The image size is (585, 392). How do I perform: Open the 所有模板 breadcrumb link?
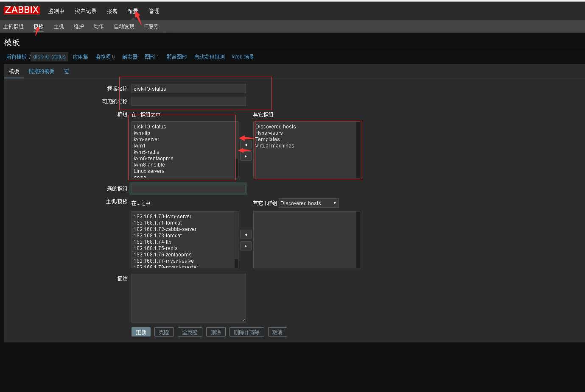pyautogui.click(x=16, y=57)
